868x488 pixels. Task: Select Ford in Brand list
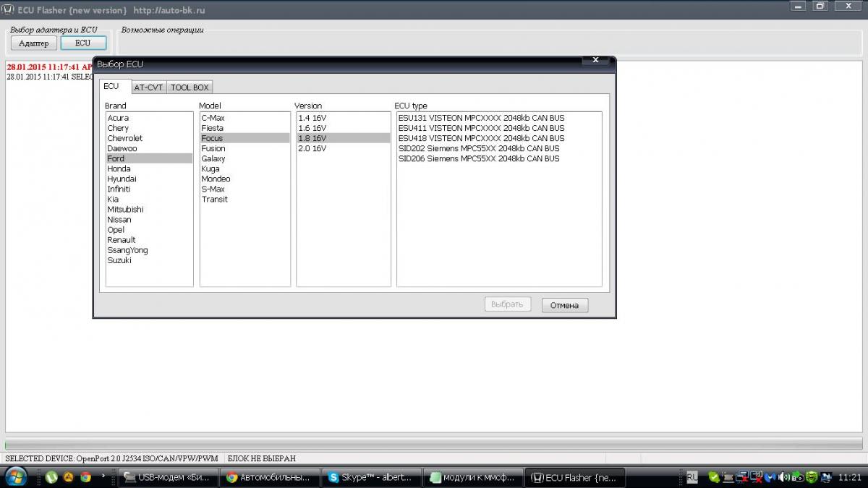[149, 158]
